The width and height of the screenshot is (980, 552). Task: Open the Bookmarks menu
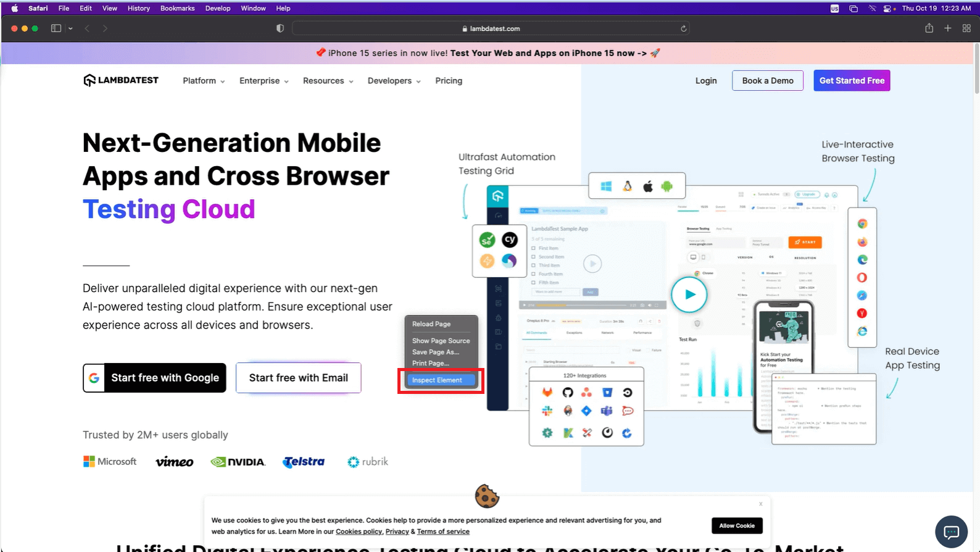pyautogui.click(x=178, y=8)
